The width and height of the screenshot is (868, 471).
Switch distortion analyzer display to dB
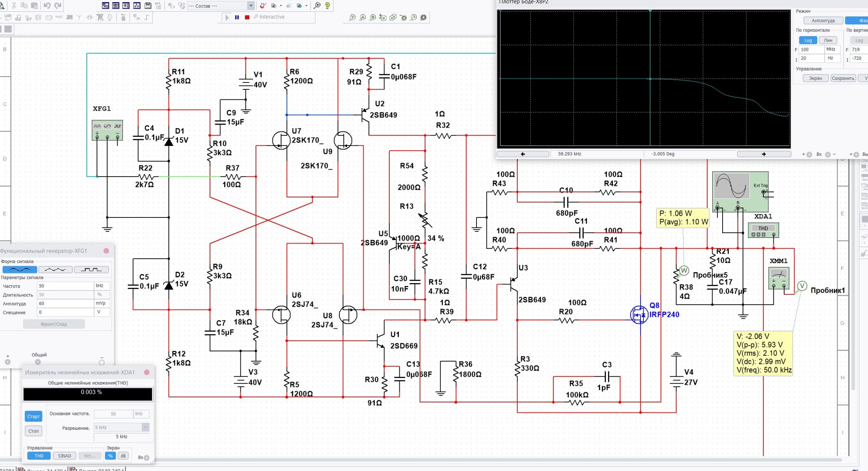pyautogui.click(x=123, y=456)
